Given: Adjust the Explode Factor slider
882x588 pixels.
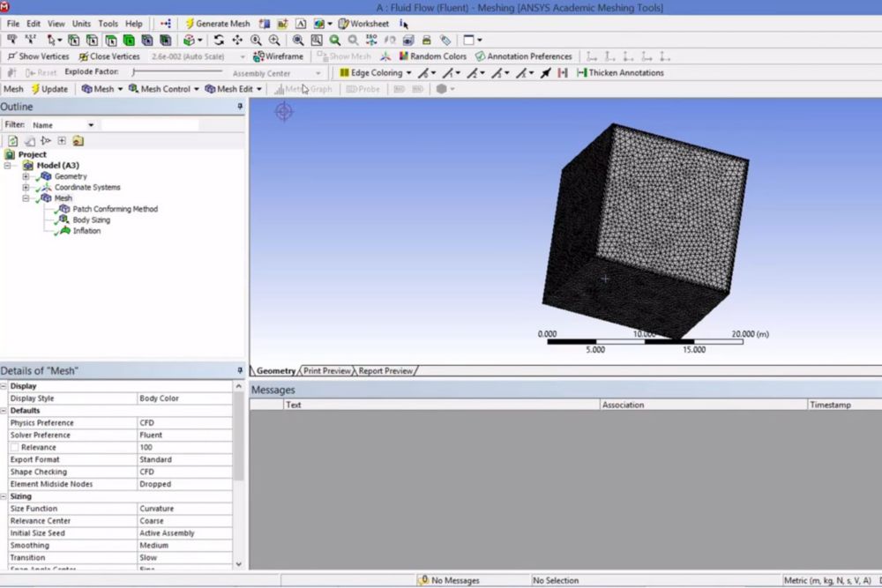Looking at the screenshot, I should (134, 73).
